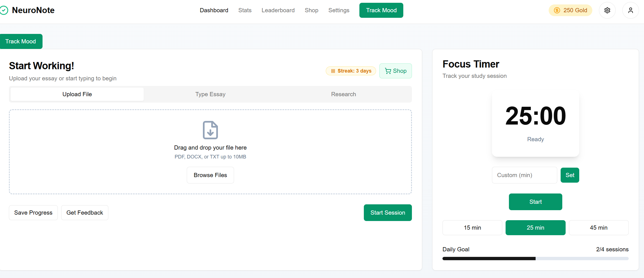Open settings via the gear icon
The width and height of the screenshot is (644, 278).
tap(607, 11)
